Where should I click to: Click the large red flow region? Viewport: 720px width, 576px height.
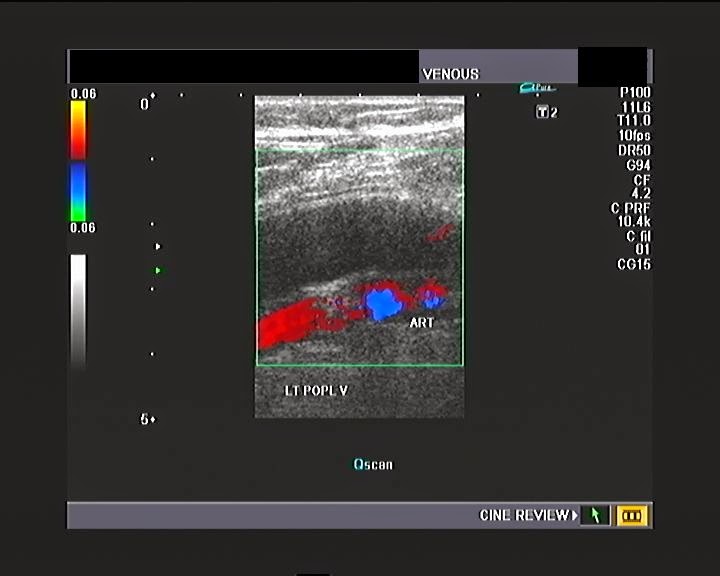point(287,324)
